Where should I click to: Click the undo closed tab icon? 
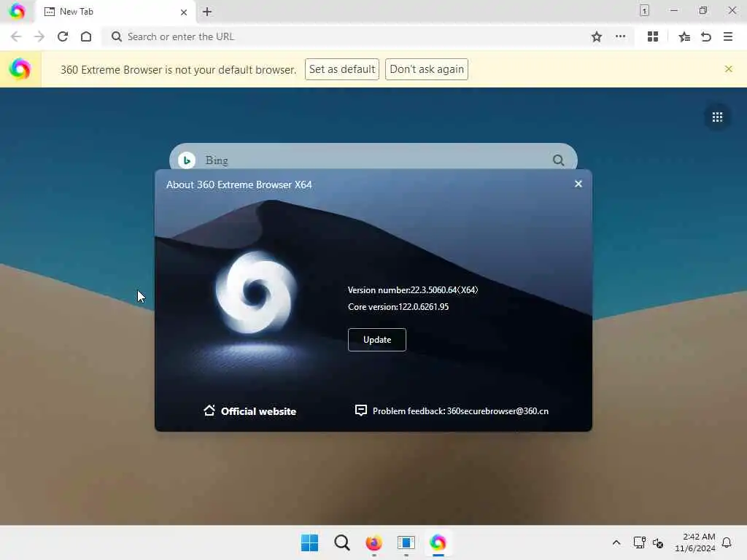click(706, 36)
